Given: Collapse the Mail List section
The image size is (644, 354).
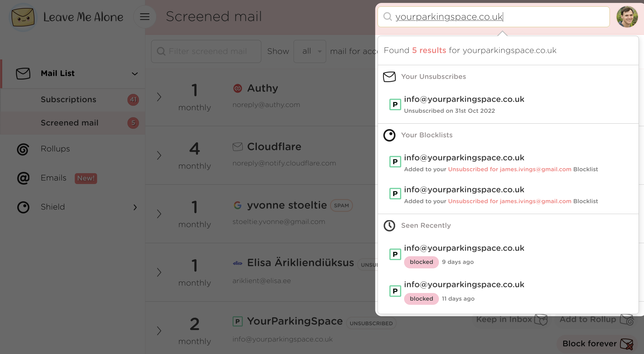Looking at the screenshot, I should tap(135, 74).
